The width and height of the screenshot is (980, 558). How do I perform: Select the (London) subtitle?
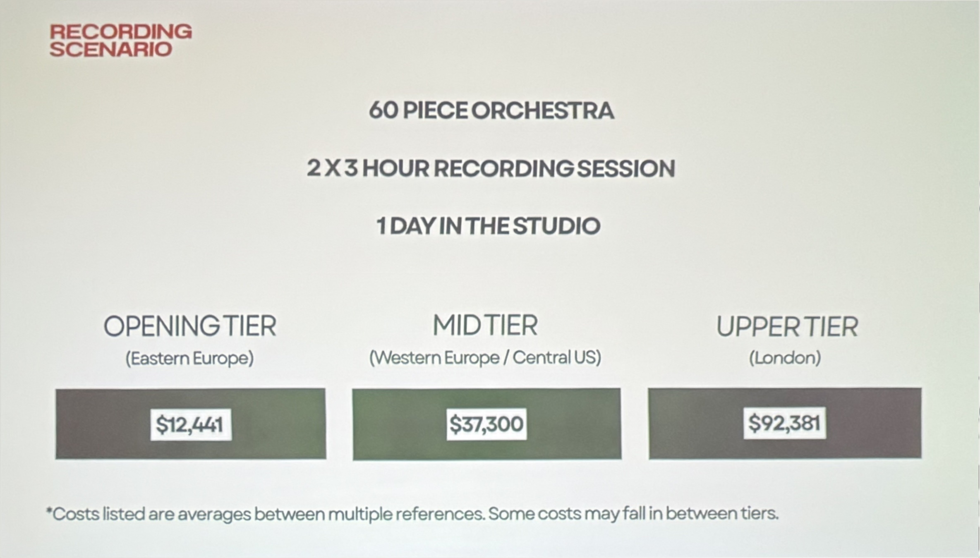(785, 358)
